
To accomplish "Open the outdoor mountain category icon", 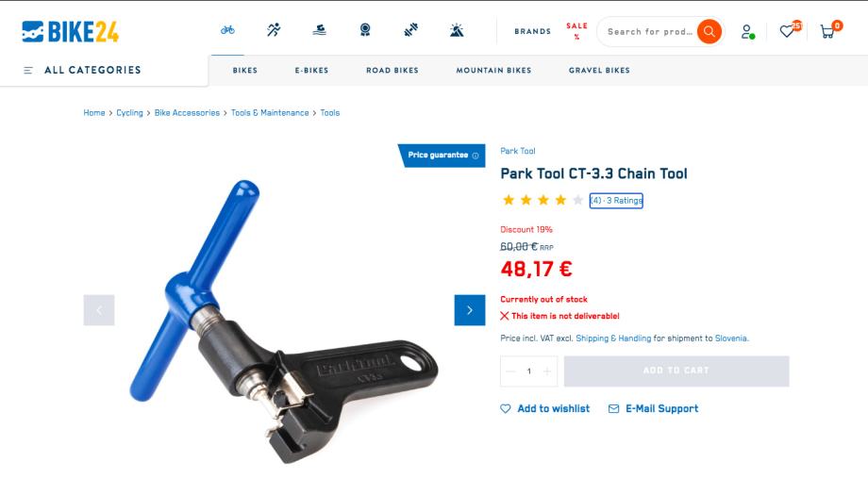I will [457, 30].
